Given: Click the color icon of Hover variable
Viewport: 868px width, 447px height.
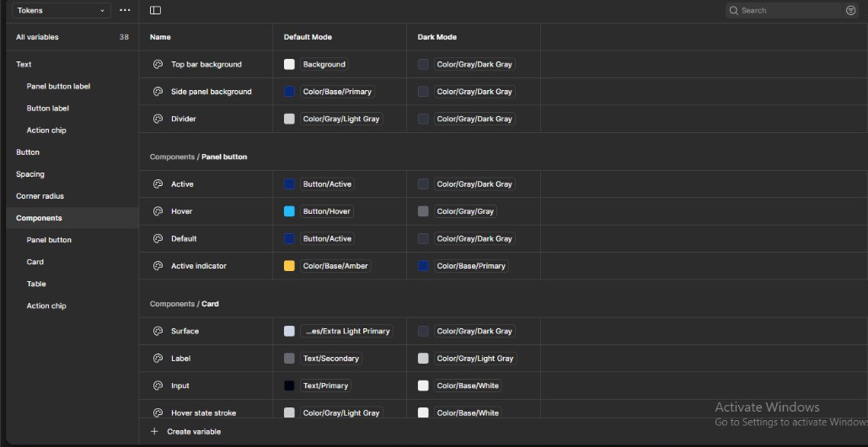Looking at the screenshot, I should point(158,211).
